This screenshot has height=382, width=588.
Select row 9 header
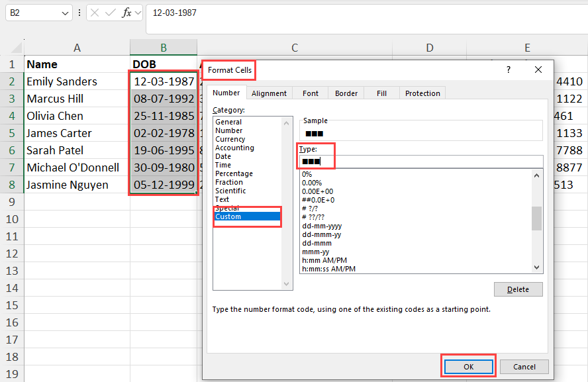pyautogui.click(x=12, y=202)
